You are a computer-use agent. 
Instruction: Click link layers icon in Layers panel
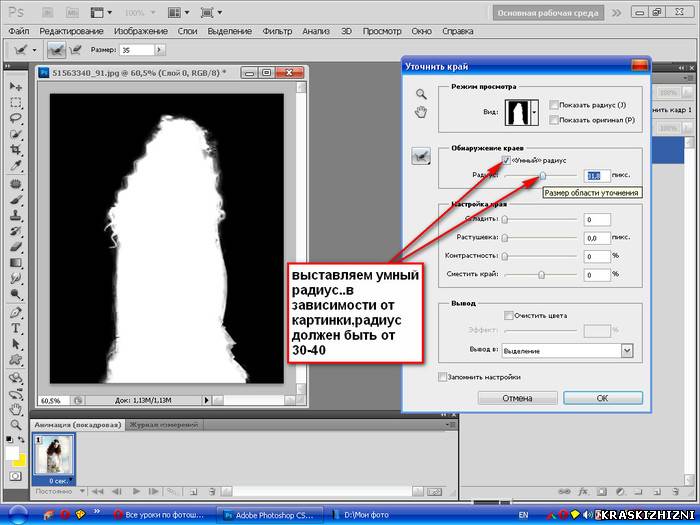point(564,492)
